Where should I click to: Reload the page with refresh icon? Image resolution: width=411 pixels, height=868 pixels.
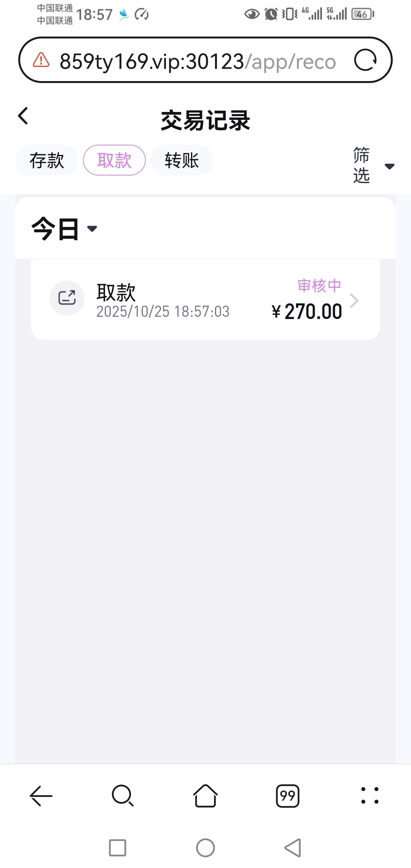pos(365,60)
